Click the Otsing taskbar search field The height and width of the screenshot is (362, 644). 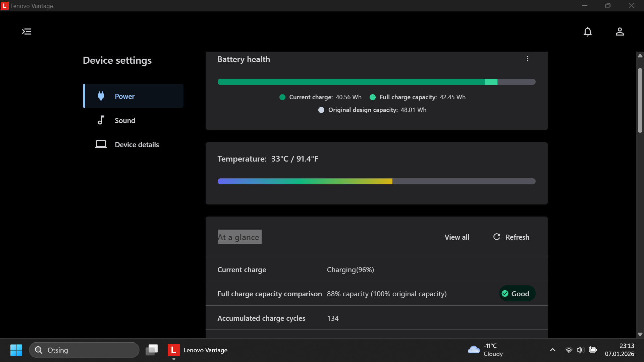84,350
